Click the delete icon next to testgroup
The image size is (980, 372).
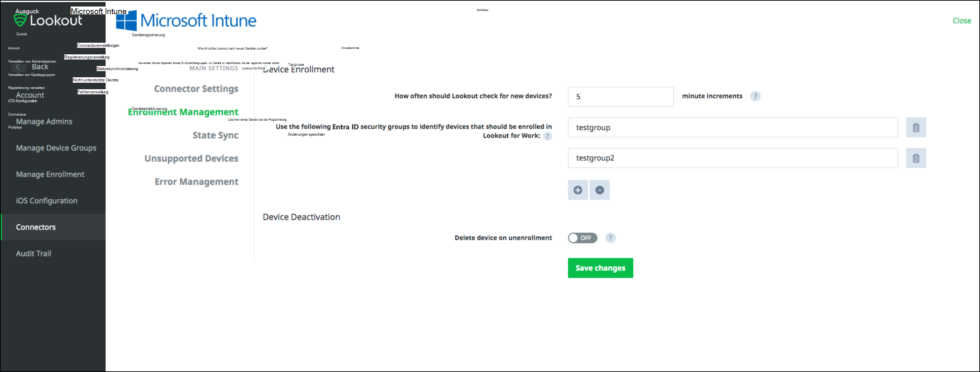915,128
